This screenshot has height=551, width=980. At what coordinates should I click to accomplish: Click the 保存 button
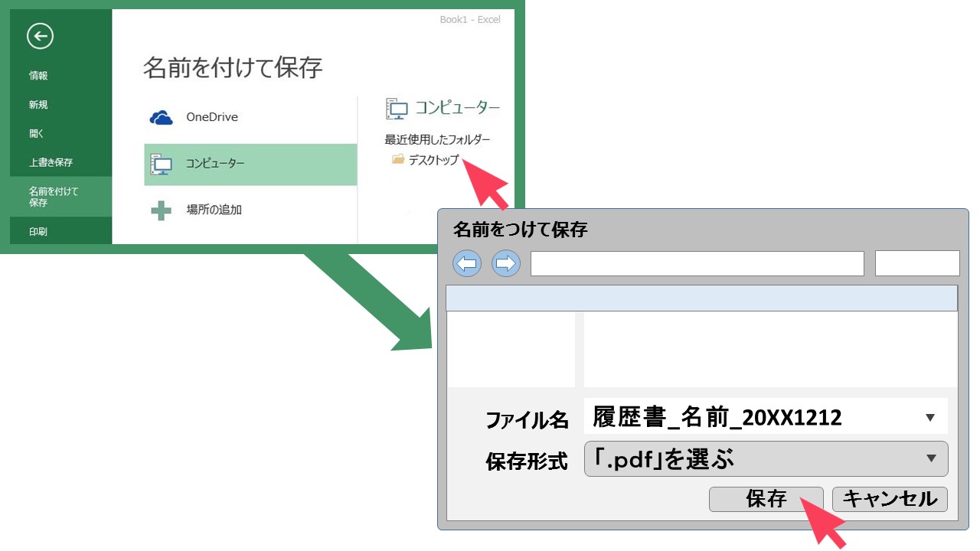pyautogui.click(x=766, y=500)
